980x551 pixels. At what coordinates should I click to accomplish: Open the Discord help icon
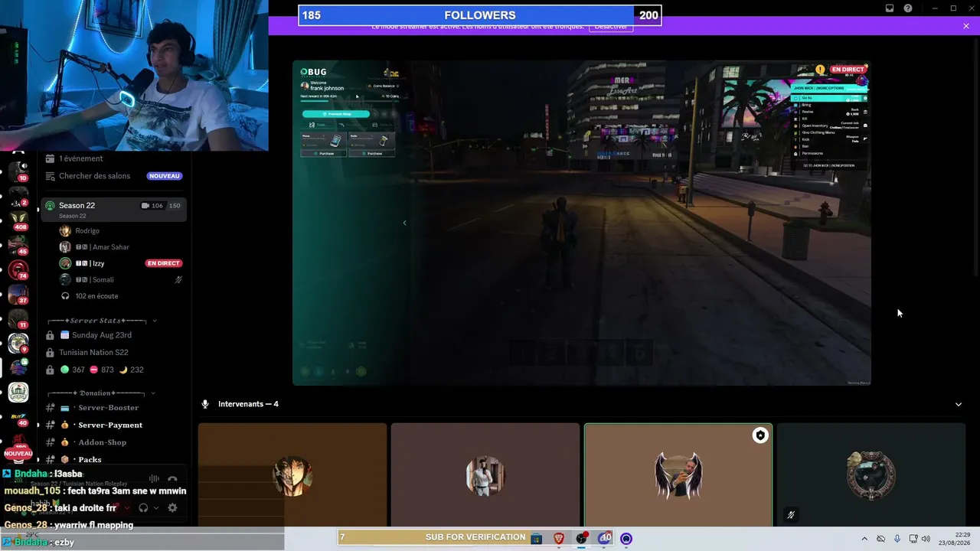point(908,8)
